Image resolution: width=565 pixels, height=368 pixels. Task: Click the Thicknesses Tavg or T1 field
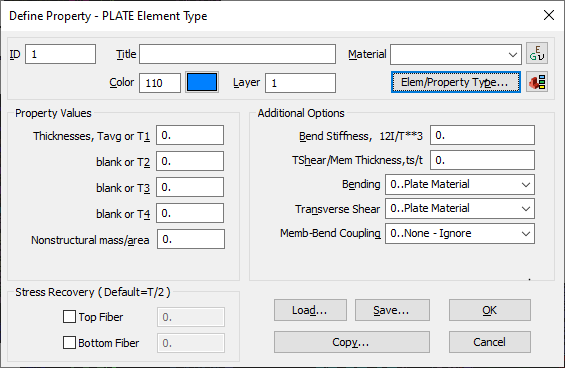click(x=190, y=135)
